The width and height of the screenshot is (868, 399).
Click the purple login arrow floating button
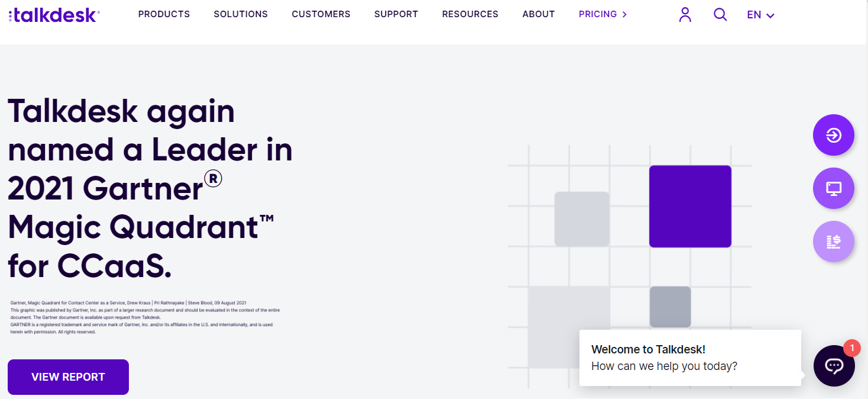(x=834, y=135)
